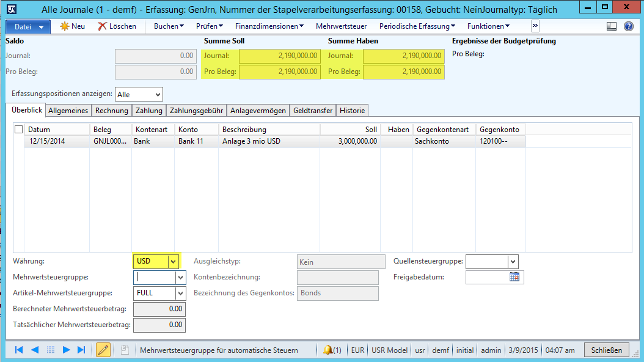Toggle edit mode pencil icon
Image resolution: width=644 pixels, height=362 pixels.
click(x=103, y=350)
